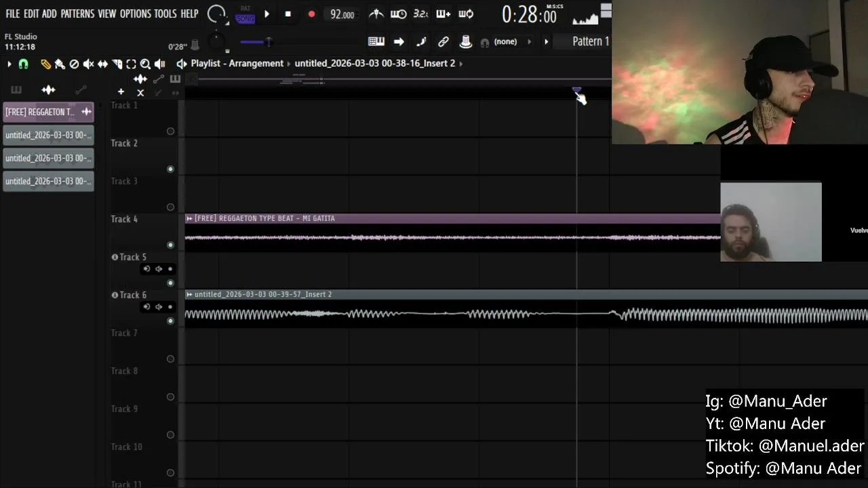Toggle overdub blend recording icon
This screenshot has width=868, height=488.
[443, 14]
